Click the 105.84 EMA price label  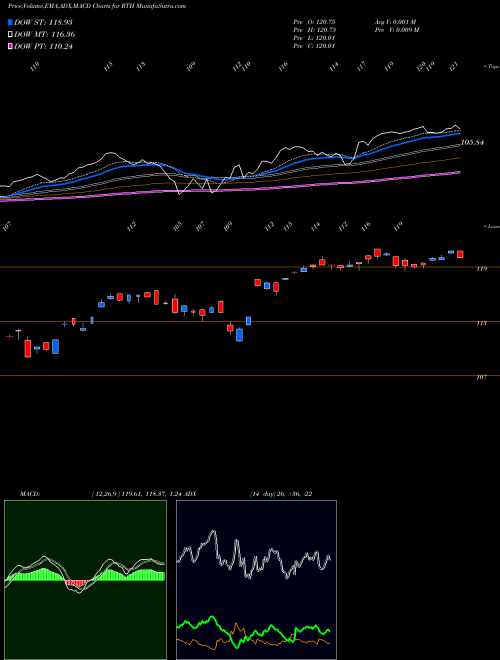[472, 143]
